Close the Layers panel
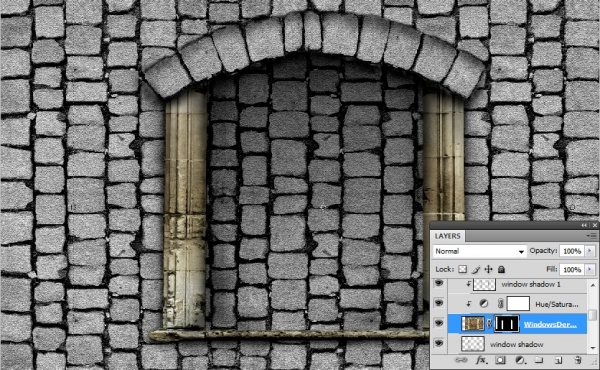Viewport: 600px width, 370px height. click(594, 225)
